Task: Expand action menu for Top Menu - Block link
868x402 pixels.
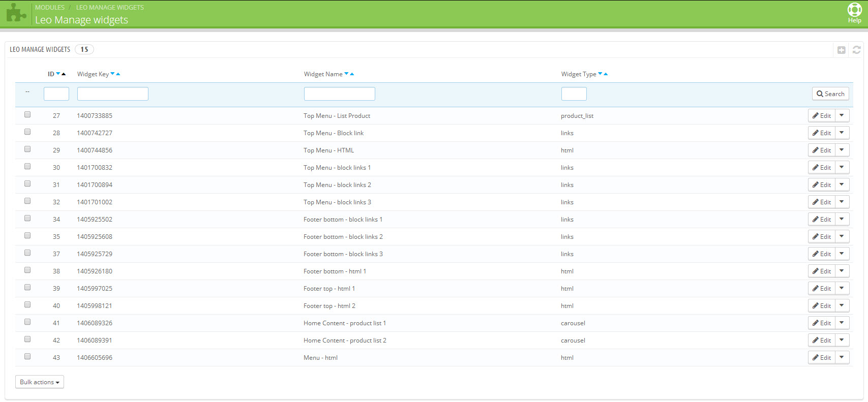Action: pyautogui.click(x=842, y=133)
